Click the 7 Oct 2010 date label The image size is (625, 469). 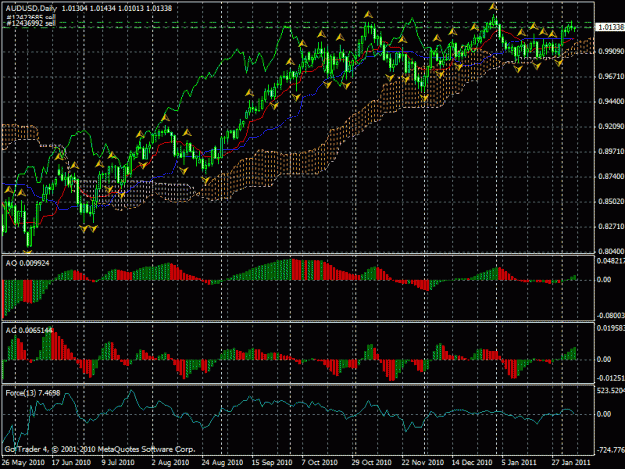click(x=320, y=463)
